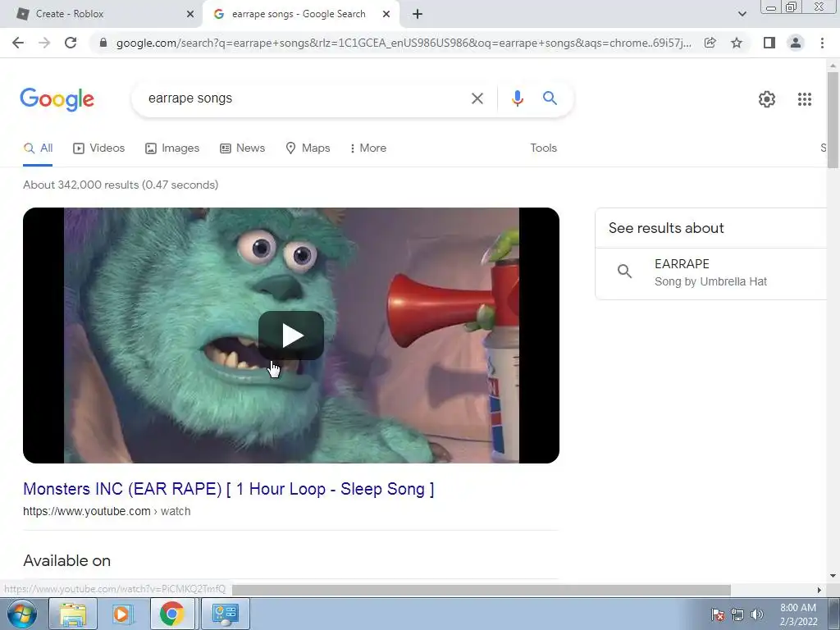This screenshot has height=630, width=840.
Task: Submit search with magnifier icon
Action: (550, 98)
